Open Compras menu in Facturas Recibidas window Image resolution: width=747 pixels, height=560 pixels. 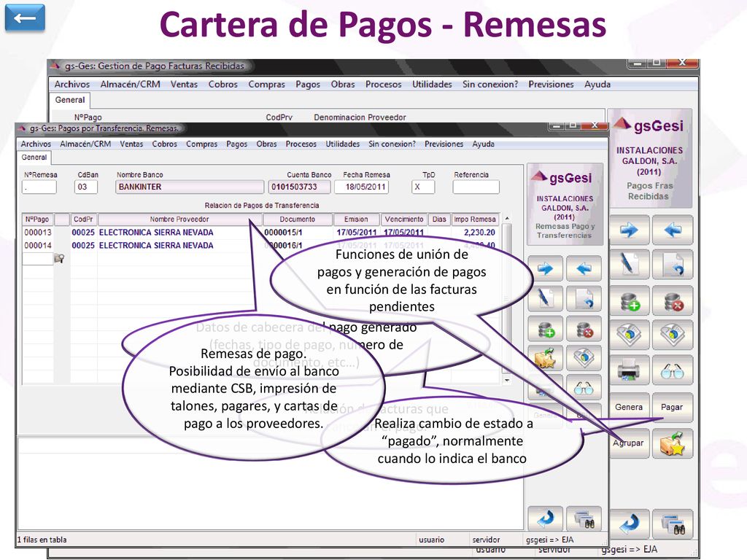tap(266, 85)
